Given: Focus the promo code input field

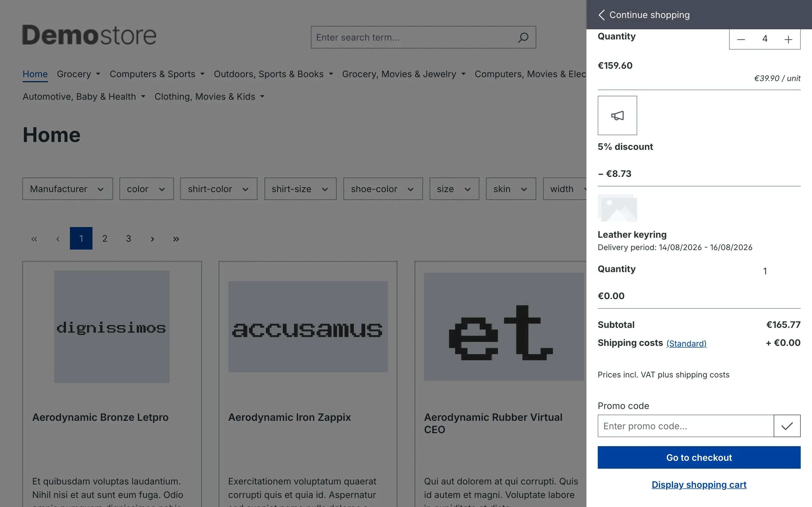Looking at the screenshot, I should [x=685, y=426].
